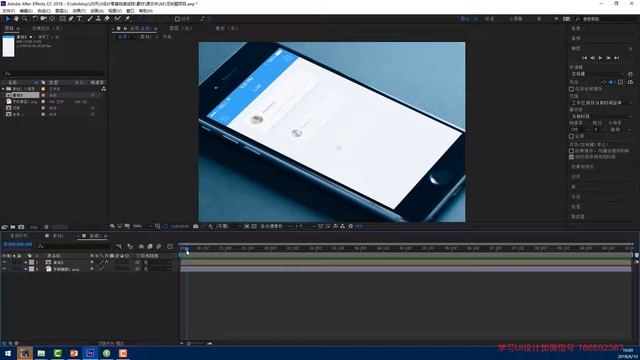
Task: Switch to the Effect Controls tab
Action: pyautogui.click(x=47, y=29)
